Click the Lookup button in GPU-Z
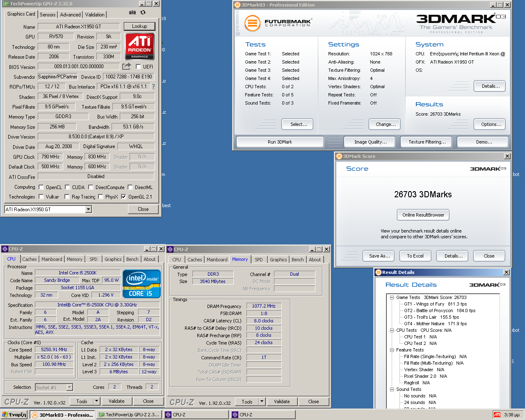 (139, 26)
